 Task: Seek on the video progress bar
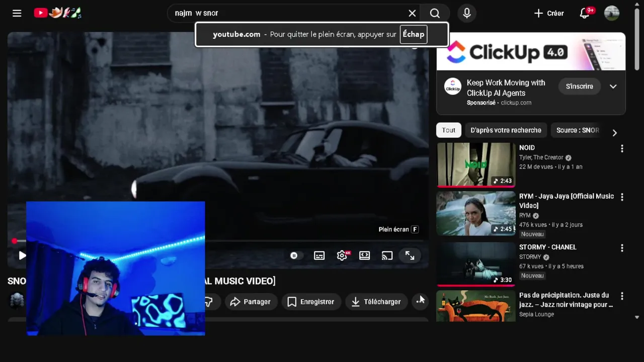click(x=218, y=241)
